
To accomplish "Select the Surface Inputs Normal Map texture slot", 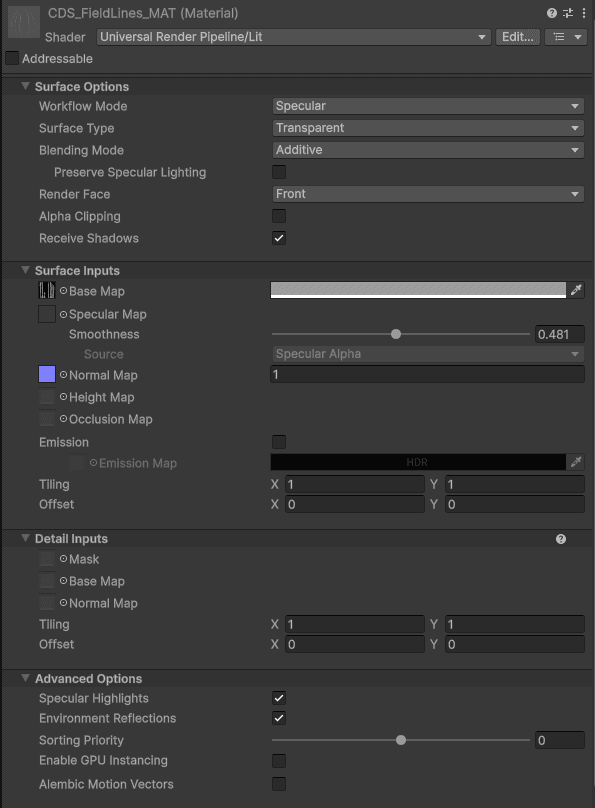I will pos(47,375).
